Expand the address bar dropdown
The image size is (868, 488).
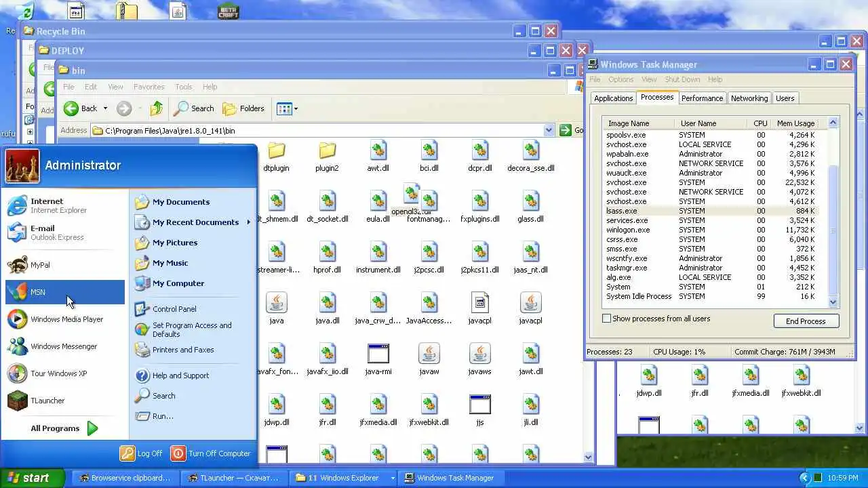(549, 130)
